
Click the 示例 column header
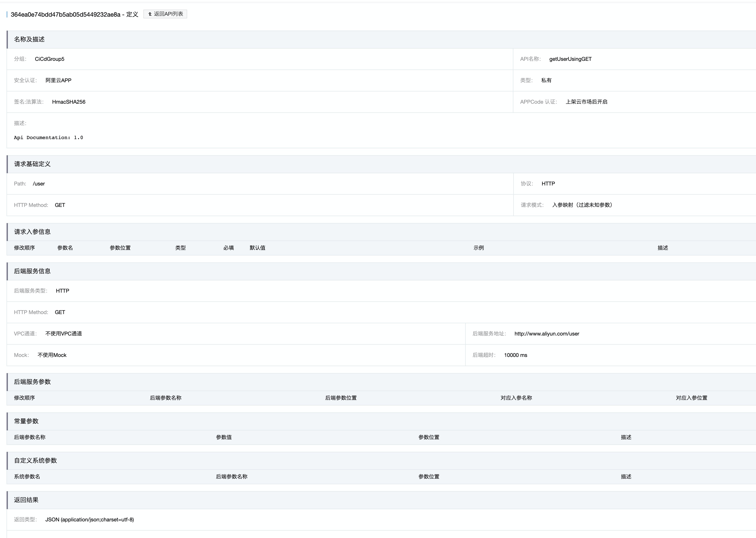(x=479, y=248)
